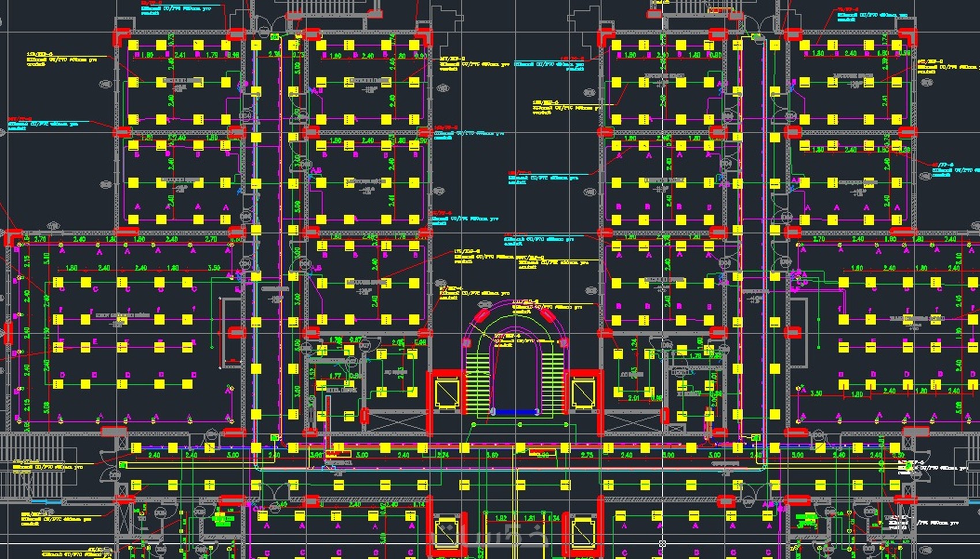Pick the 3.50 dimension in the right wing
Viewport: 980px width, 559px height.
point(816,394)
